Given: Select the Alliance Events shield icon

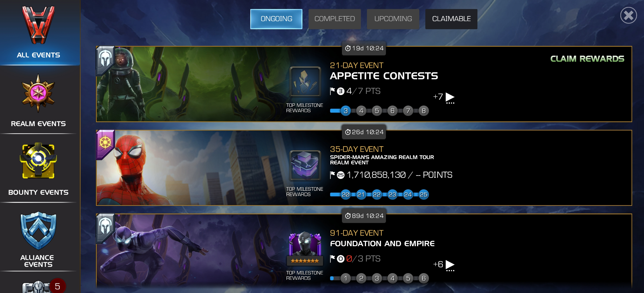Looking at the screenshot, I should coord(38,231).
